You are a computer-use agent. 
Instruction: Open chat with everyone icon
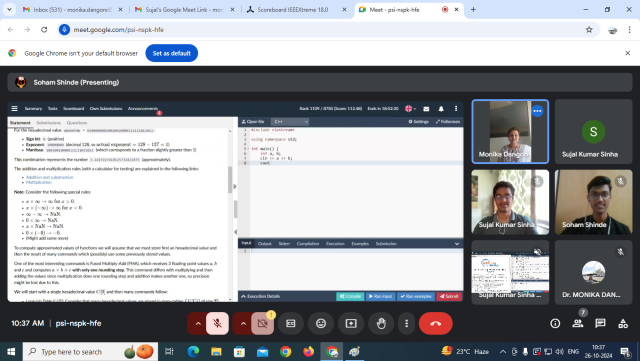pos(600,323)
